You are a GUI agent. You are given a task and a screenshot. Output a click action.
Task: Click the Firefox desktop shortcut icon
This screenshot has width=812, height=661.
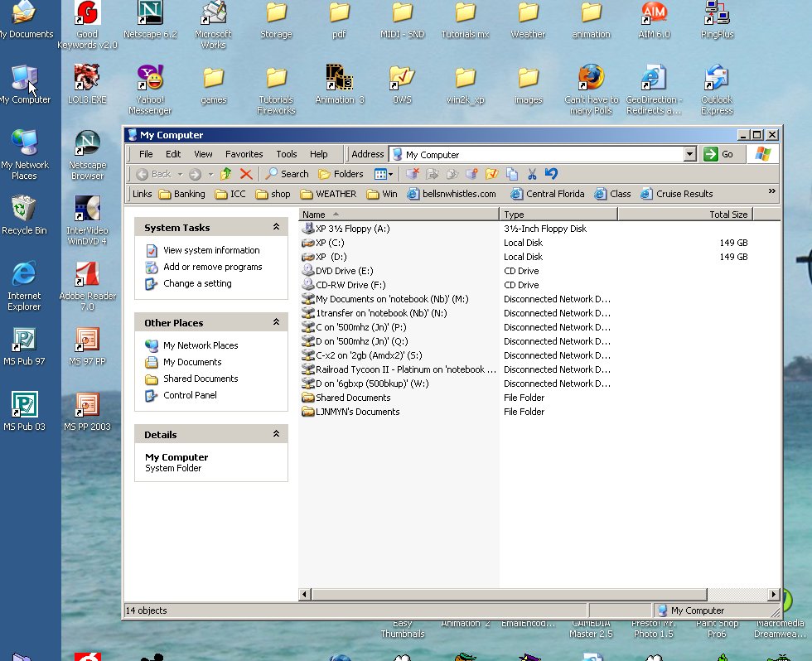pyautogui.click(x=591, y=78)
